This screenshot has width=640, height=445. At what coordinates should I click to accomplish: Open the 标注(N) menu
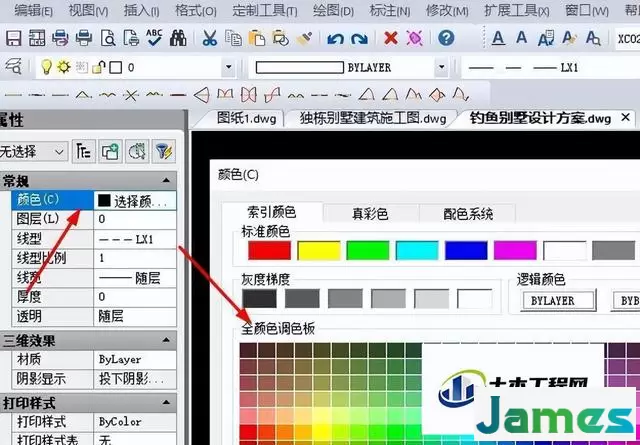tap(390, 11)
